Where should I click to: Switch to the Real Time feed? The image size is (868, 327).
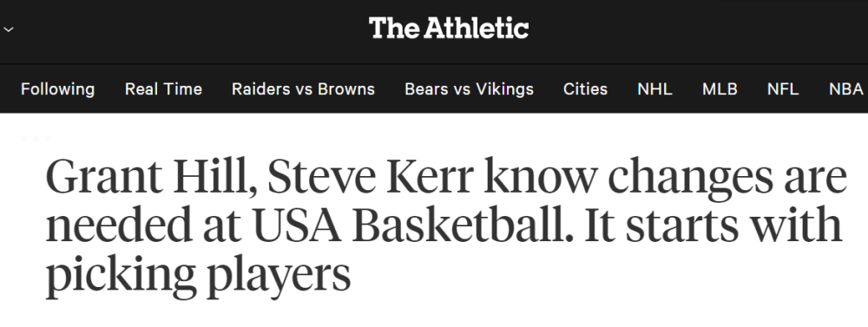click(163, 89)
